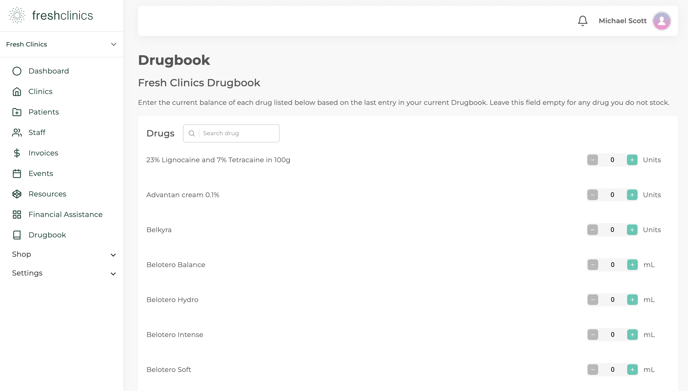The image size is (688, 391).
Task: Decrease Advantan cream 0.1% with minus button
Action: [x=592, y=194]
